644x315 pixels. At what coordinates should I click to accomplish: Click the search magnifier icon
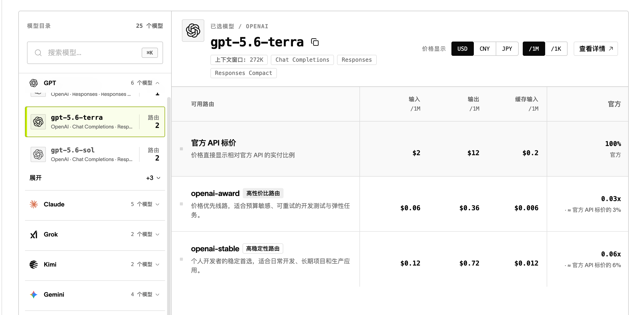38,53
